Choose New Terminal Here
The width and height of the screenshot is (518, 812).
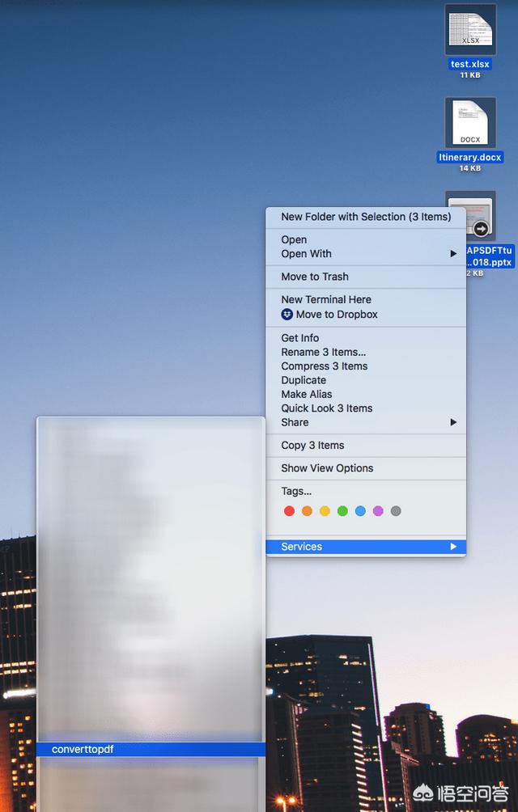(x=366, y=300)
